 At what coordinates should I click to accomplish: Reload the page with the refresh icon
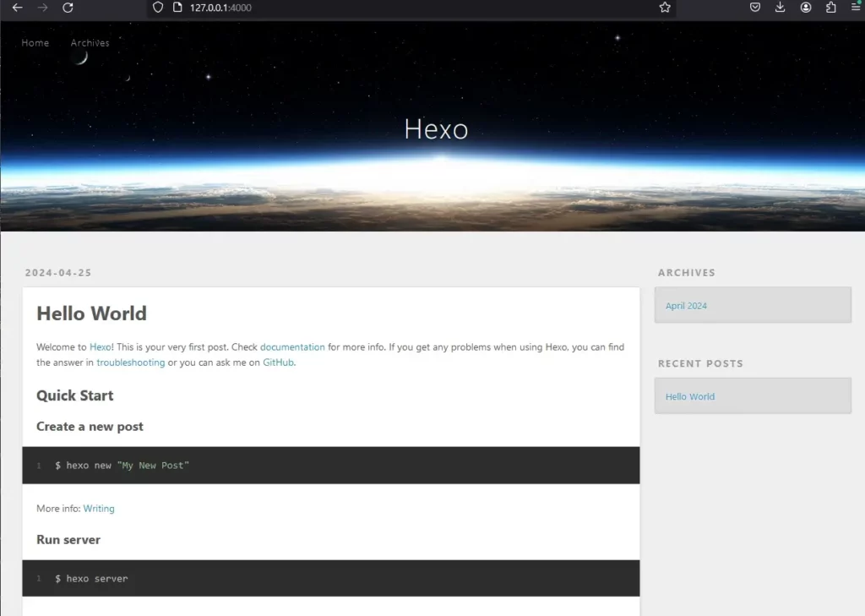pos(68,8)
